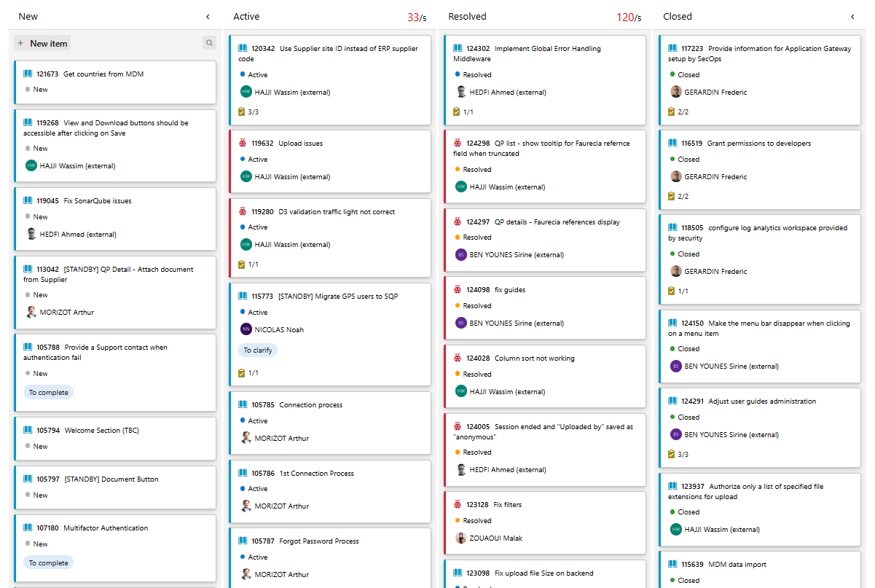Viewport: 875px width, 588px height.
Task: Collapse the New column with chevron
Action: tap(208, 17)
